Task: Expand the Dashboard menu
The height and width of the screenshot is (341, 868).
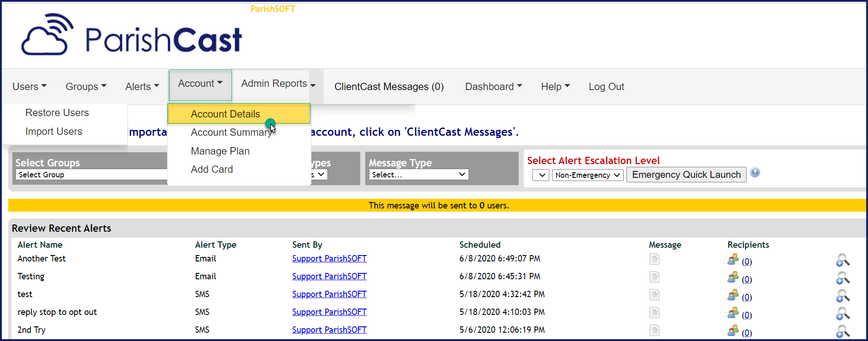Action: pos(494,86)
